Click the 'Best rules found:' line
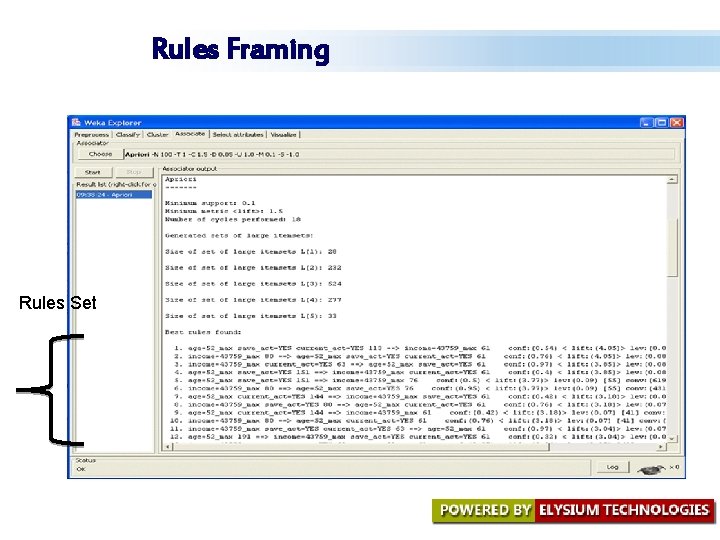This screenshot has width=720, height=540. click(x=203, y=332)
